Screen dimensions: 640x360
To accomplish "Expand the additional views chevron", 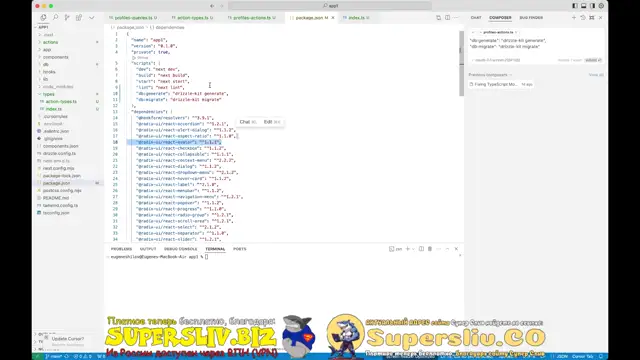I will [91, 18].
